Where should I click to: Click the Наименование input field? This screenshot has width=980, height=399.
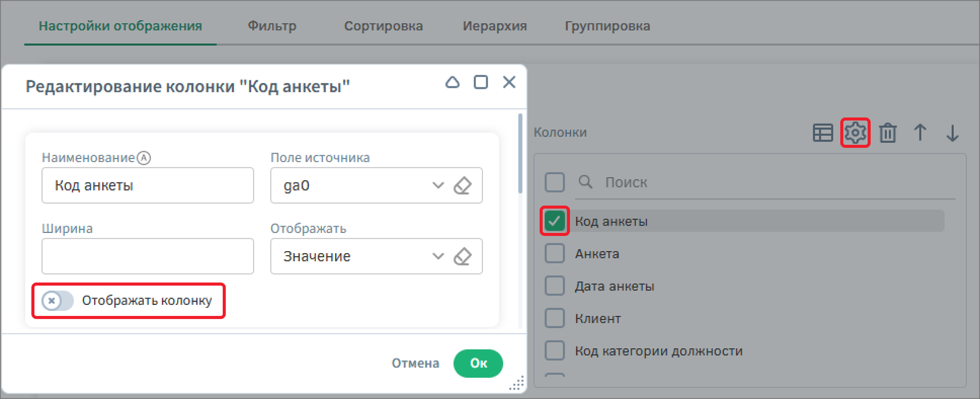(x=148, y=185)
